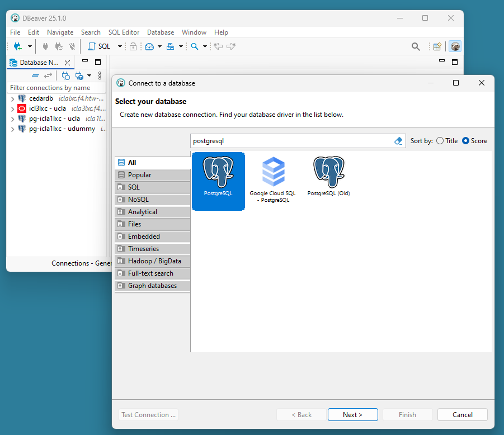504x435 pixels.
Task: Click the Reconnect icon in main toolbar
Action: pos(59,46)
